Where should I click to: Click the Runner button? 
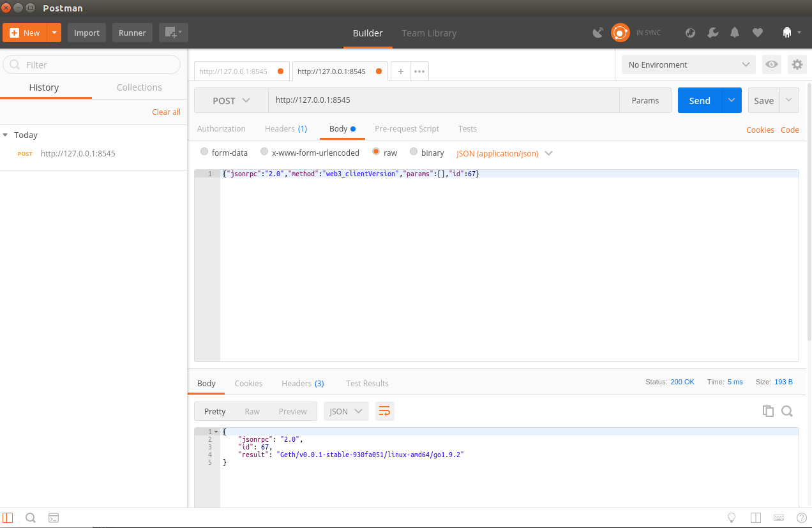132,33
